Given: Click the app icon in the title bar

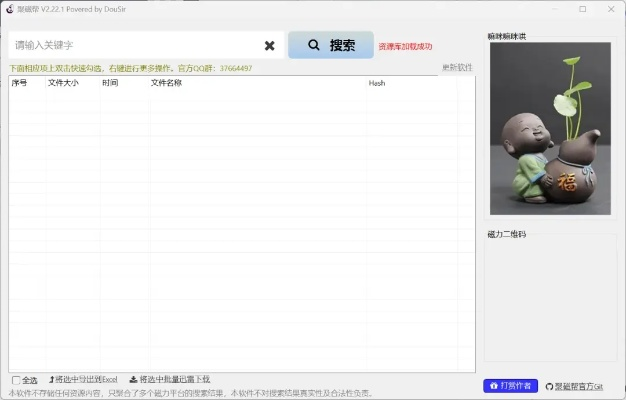Looking at the screenshot, I should pos(9,9).
